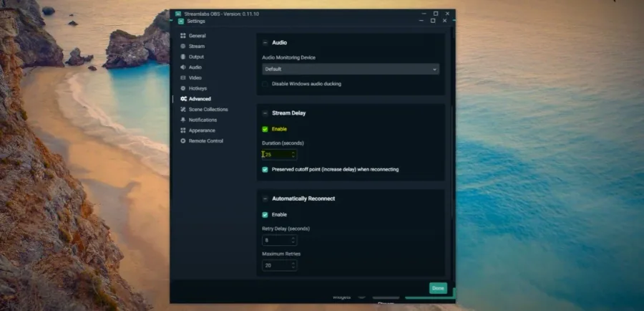This screenshot has width=644, height=311.
Task: Open General settings via its grid icon
Action: click(x=183, y=36)
